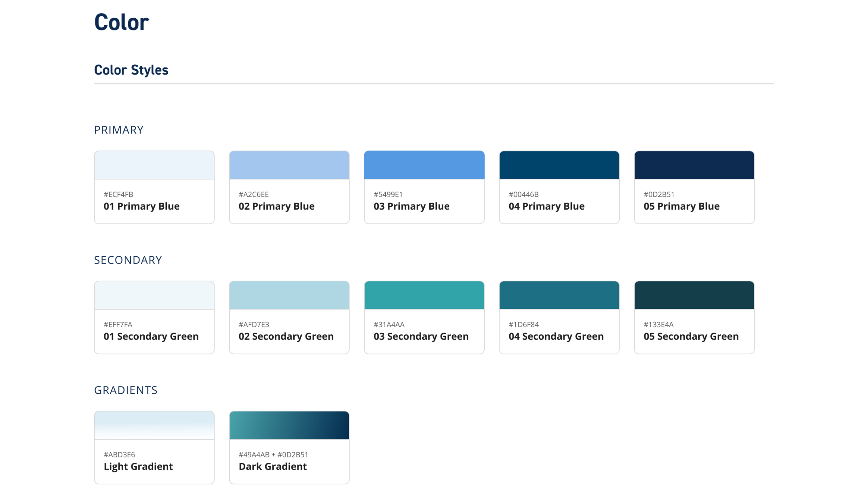Screen dimensions: 868x503
Task: Click the 01 Secondary Green swatch
Action: tap(154, 295)
